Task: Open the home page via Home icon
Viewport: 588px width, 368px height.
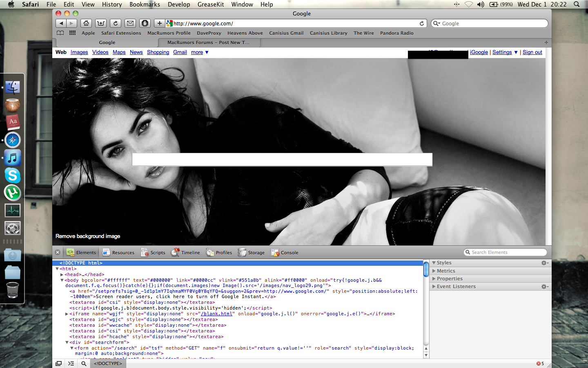Action: [86, 23]
